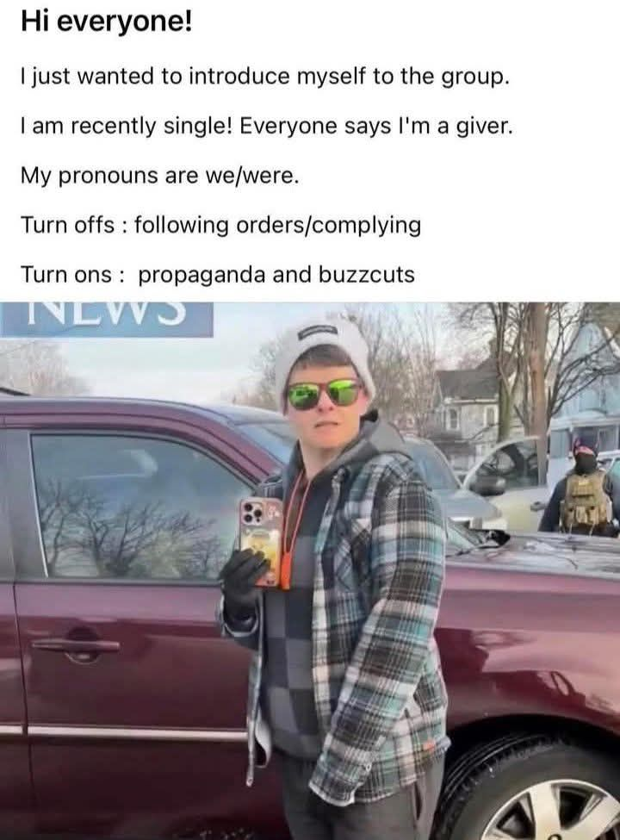Click the maroon car's door handle
This screenshot has height=840, width=620.
click(x=76, y=645)
